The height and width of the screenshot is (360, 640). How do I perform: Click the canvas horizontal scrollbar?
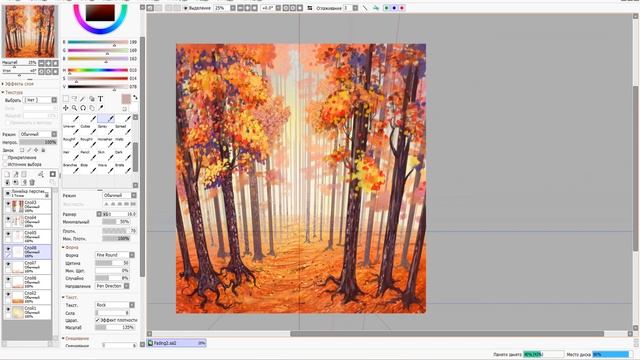pos(447,334)
